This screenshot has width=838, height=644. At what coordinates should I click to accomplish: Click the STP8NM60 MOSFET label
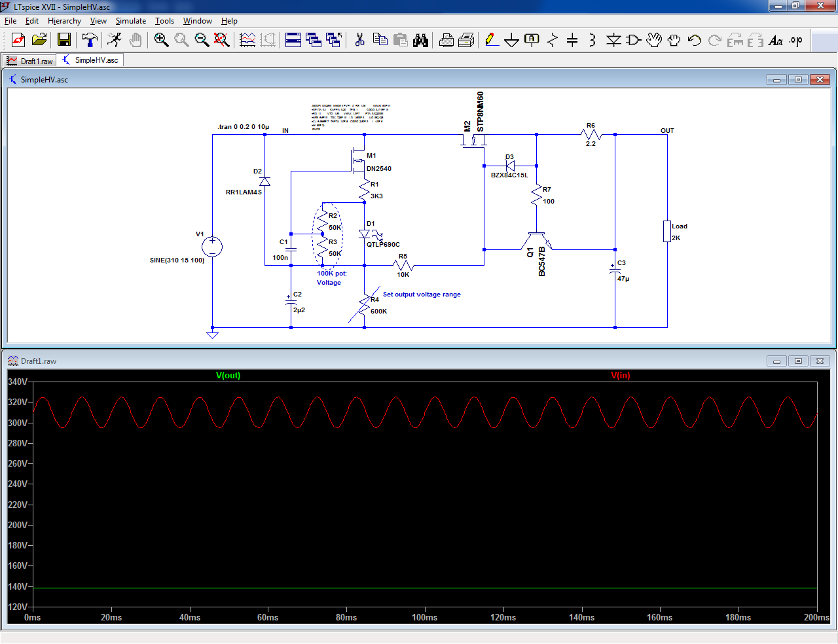click(481, 111)
